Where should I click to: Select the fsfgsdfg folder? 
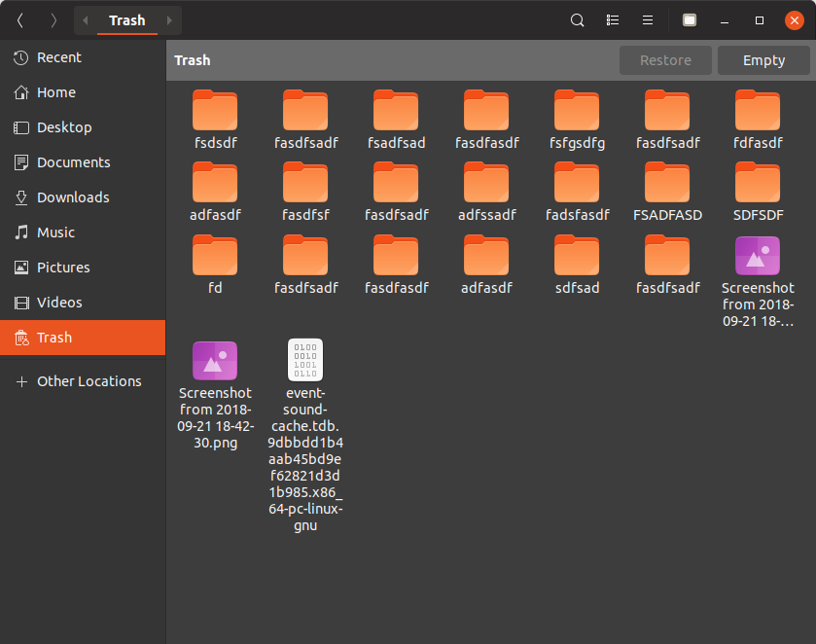coord(577,121)
